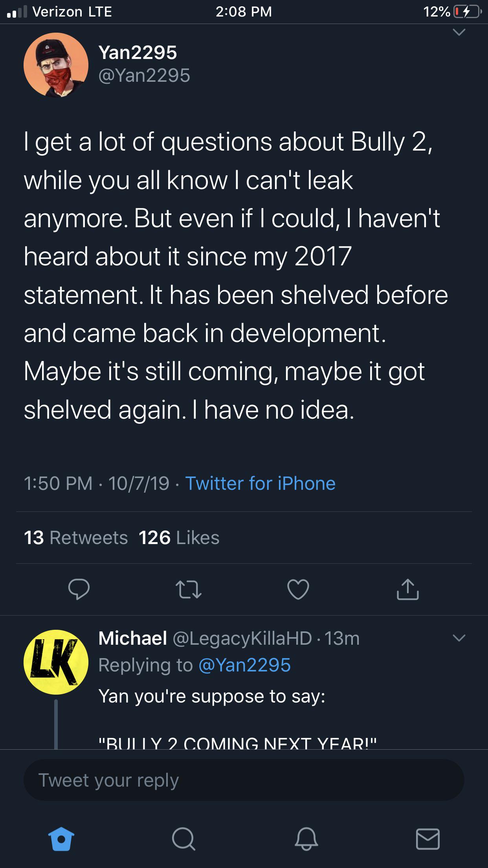Screen dimensions: 488x868
Task: Like the tweet with heart icon
Action: tap(298, 589)
